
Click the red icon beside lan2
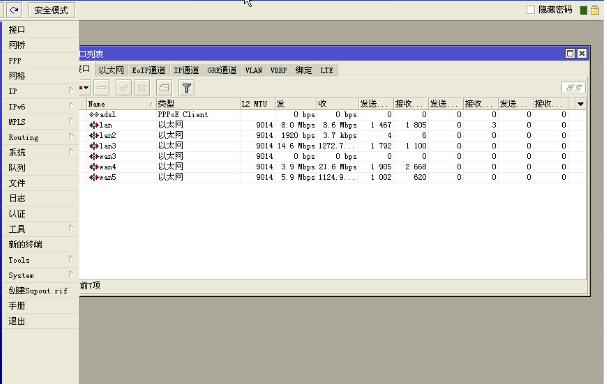pyautogui.click(x=94, y=135)
